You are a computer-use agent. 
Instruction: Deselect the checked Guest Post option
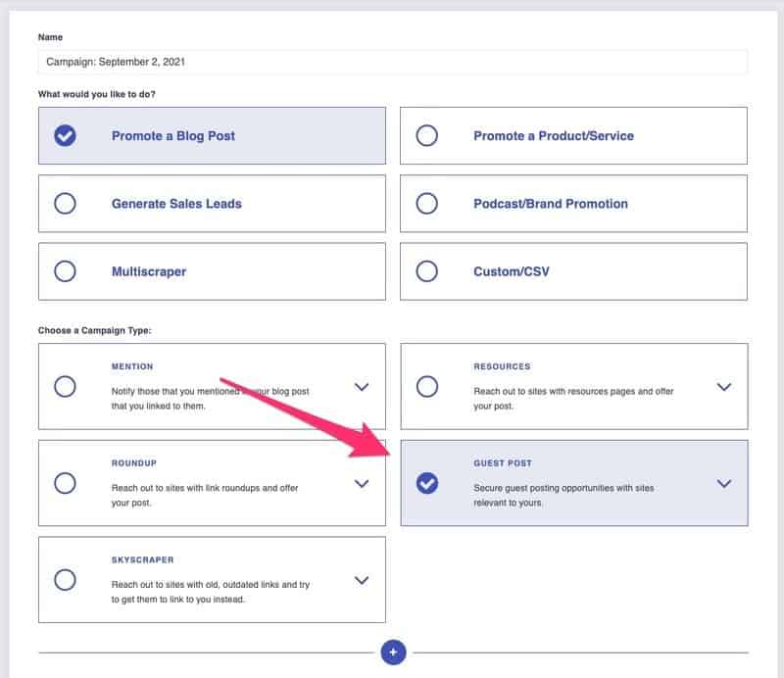[427, 483]
